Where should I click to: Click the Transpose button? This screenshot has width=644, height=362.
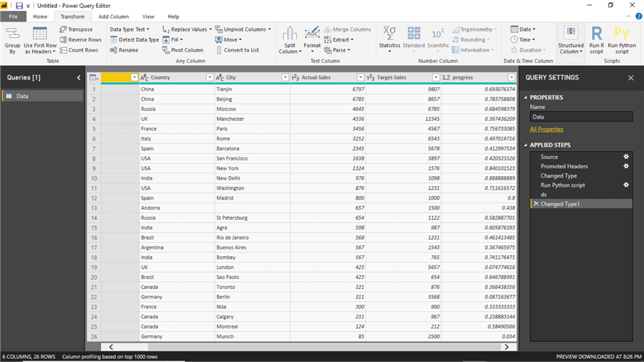(77, 29)
